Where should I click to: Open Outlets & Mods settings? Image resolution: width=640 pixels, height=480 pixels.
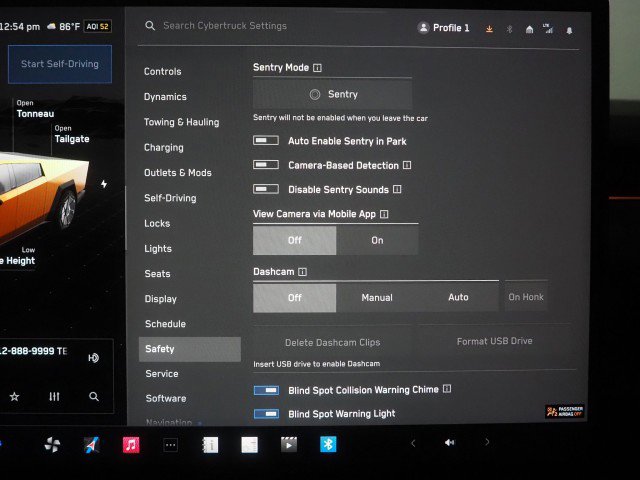[x=178, y=173]
